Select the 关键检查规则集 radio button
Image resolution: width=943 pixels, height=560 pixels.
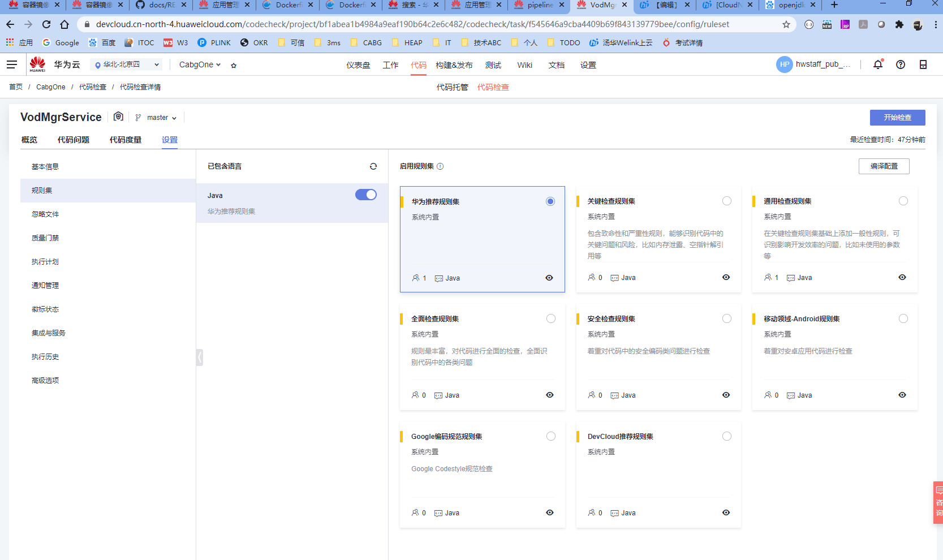[727, 201]
